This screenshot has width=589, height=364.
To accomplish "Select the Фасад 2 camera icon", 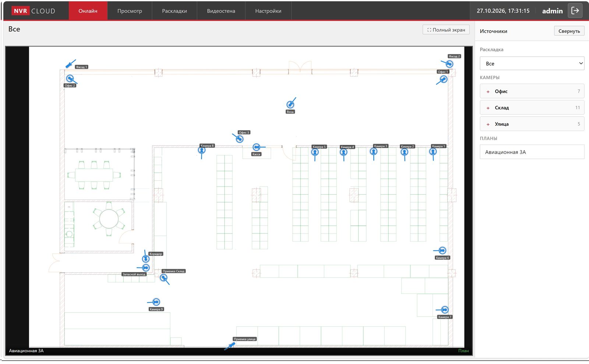I will tap(449, 64).
